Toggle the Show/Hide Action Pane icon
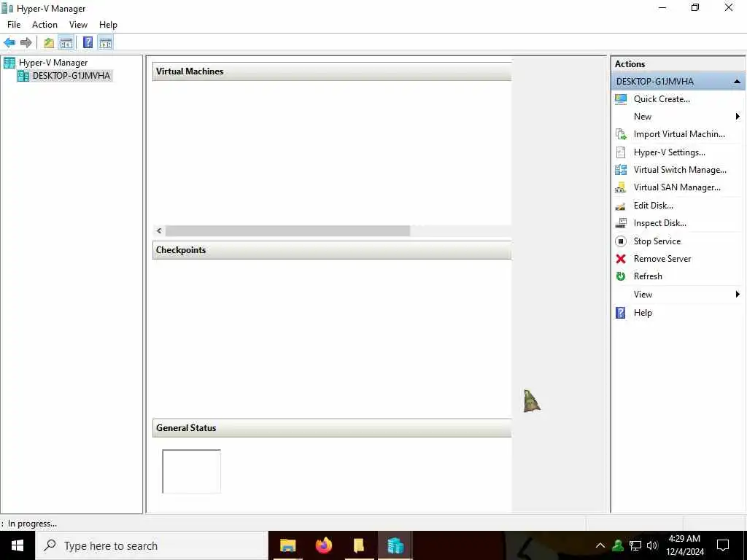Image resolution: width=747 pixels, height=560 pixels. pos(106,43)
